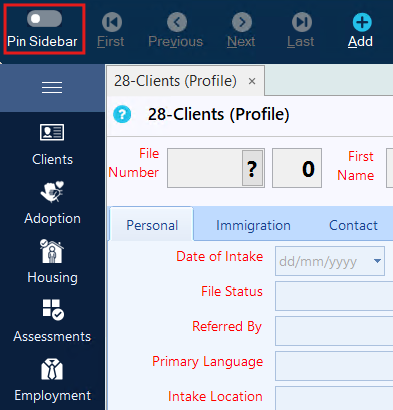Open the Date of Intake calendar dropdown
Screen dimensions: 393x410
pyautogui.click(x=377, y=261)
